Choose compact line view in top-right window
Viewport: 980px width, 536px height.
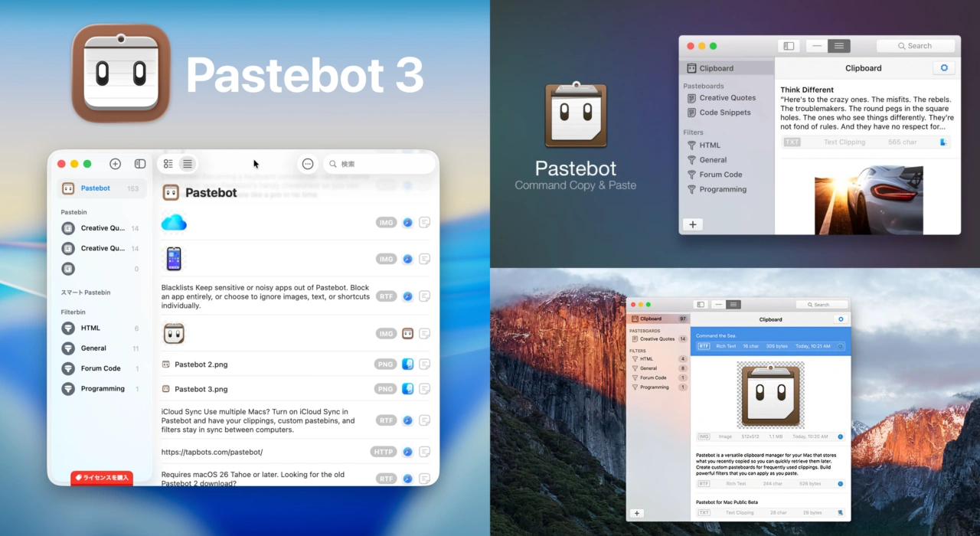[x=817, y=46]
